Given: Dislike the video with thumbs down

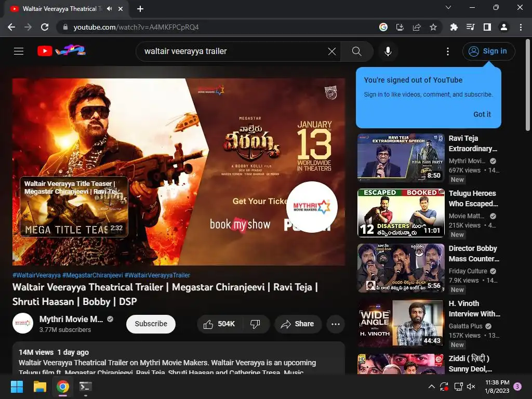Looking at the screenshot, I should (x=256, y=324).
